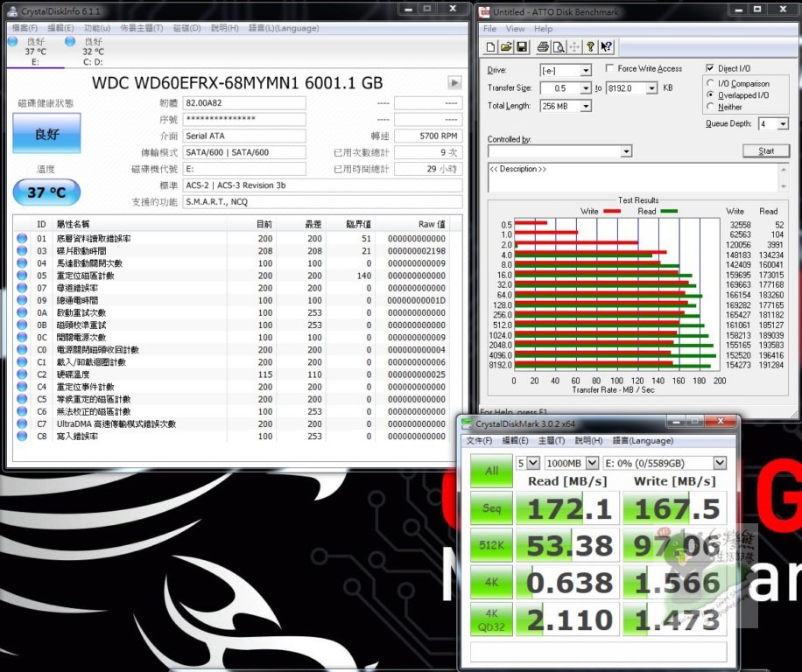This screenshot has height=672, width=802.
Task: Activate context help arrow icon in ATTO
Action: click(x=606, y=47)
